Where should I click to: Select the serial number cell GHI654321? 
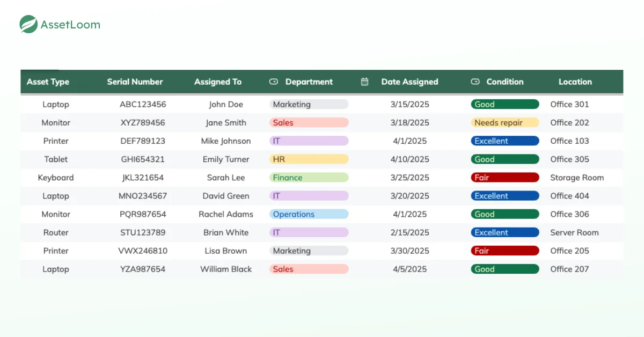[143, 159]
